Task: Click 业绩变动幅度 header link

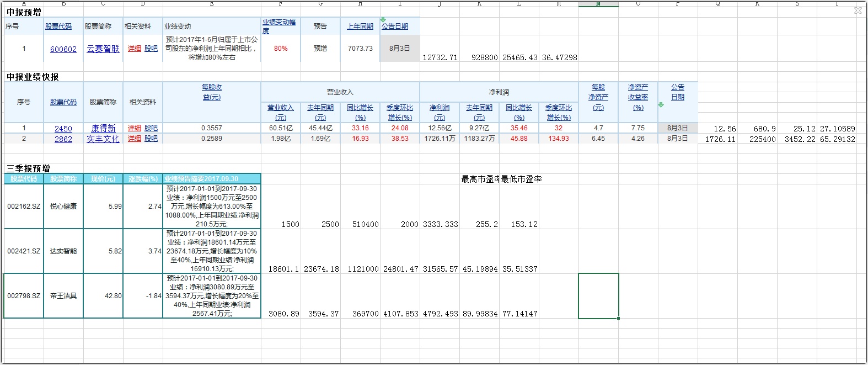Action: point(279,26)
